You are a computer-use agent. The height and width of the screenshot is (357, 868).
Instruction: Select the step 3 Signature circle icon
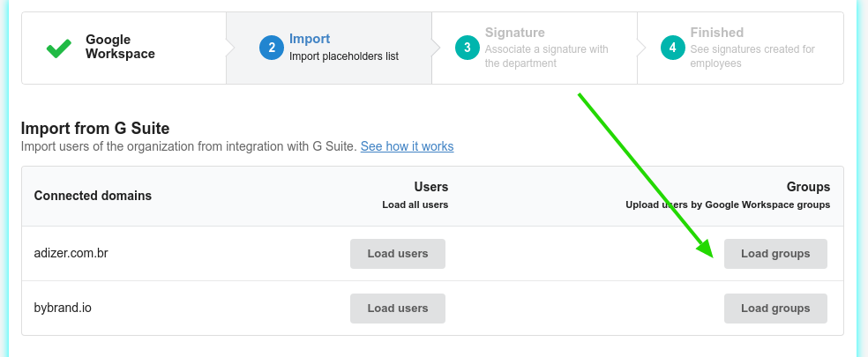point(468,48)
